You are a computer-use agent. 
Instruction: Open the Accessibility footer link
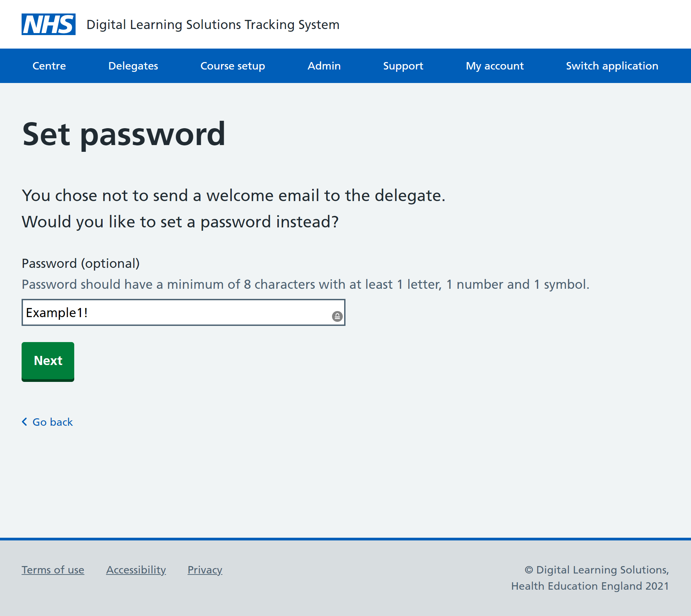pyautogui.click(x=136, y=570)
